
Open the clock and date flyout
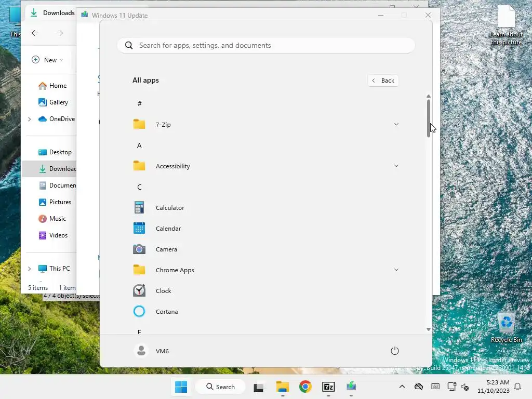(x=494, y=387)
